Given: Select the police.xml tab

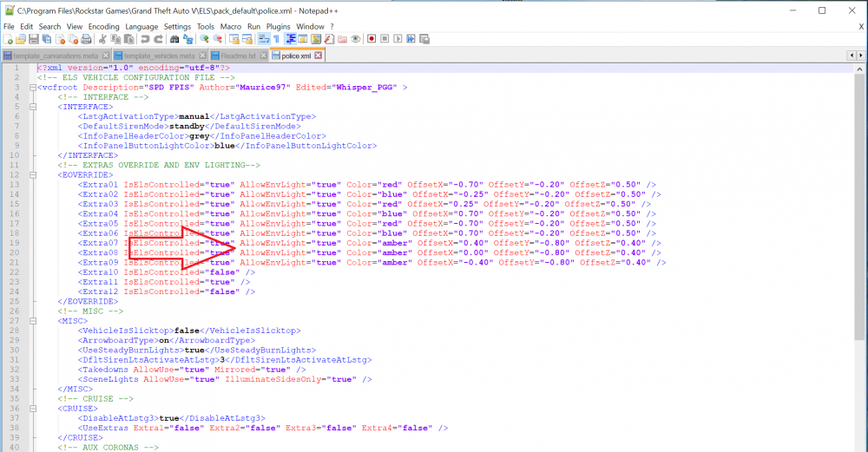Looking at the screenshot, I should click(296, 56).
